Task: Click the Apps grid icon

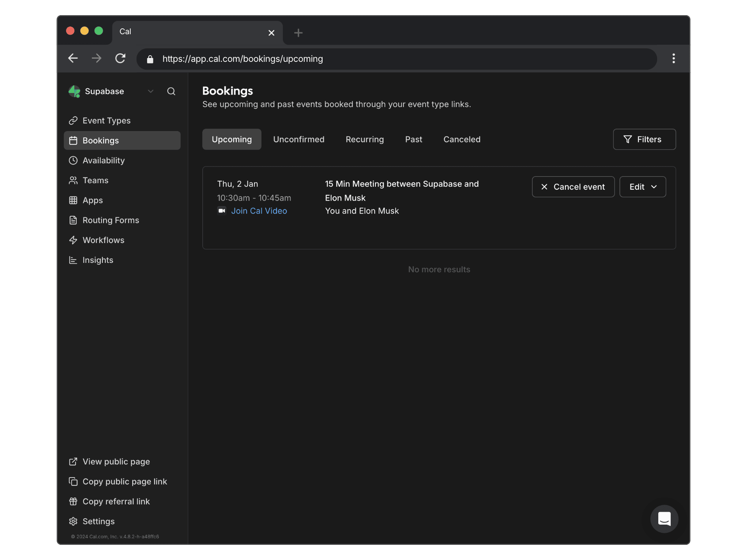Action: pyautogui.click(x=73, y=200)
